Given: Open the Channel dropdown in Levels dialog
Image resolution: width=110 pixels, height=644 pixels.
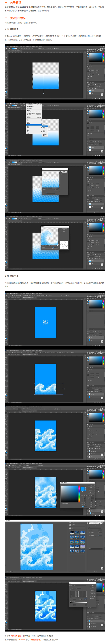Looking at the screenshot, I should 78,588.
